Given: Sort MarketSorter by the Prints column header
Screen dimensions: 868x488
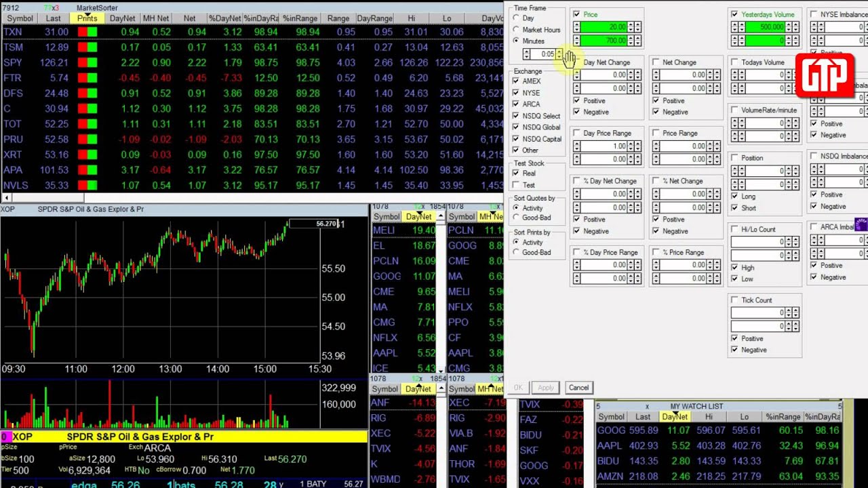Looking at the screenshot, I should point(87,18).
